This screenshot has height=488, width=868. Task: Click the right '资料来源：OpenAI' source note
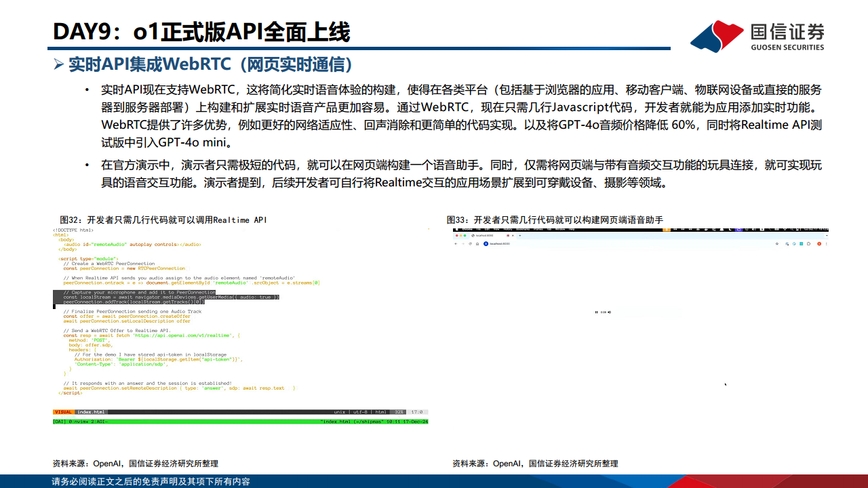pyautogui.click(x=536, y=464)
